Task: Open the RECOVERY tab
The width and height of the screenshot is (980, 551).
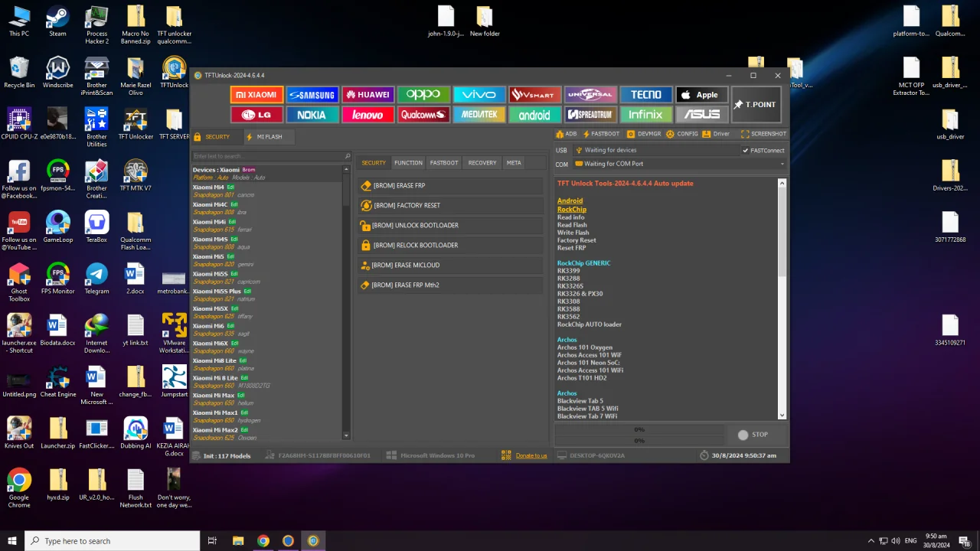Action: tap(482, 163)
